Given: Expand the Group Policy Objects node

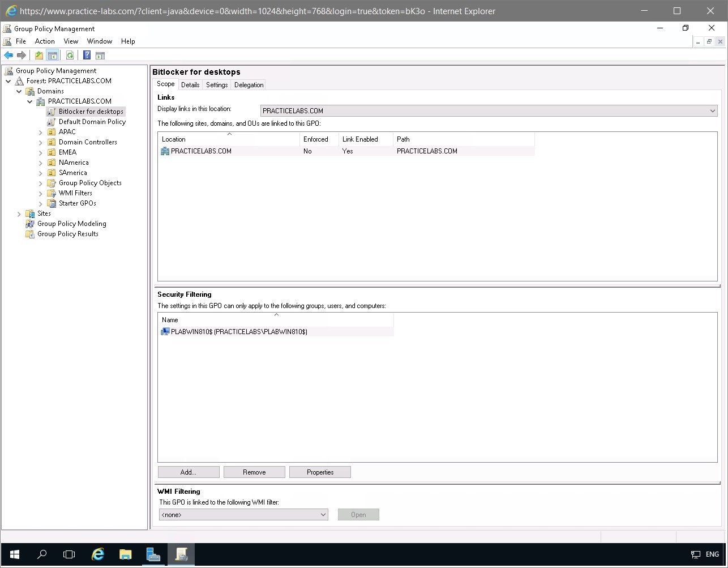Looking at the screenshot, I should (39, 182).
